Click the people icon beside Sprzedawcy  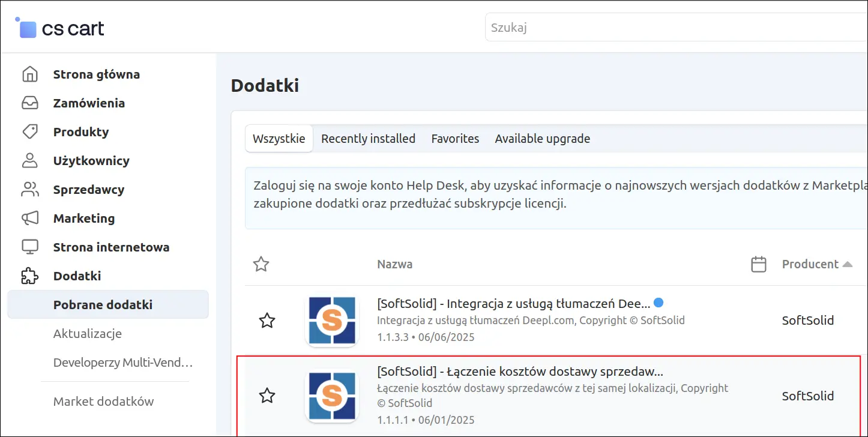point(30,190)
